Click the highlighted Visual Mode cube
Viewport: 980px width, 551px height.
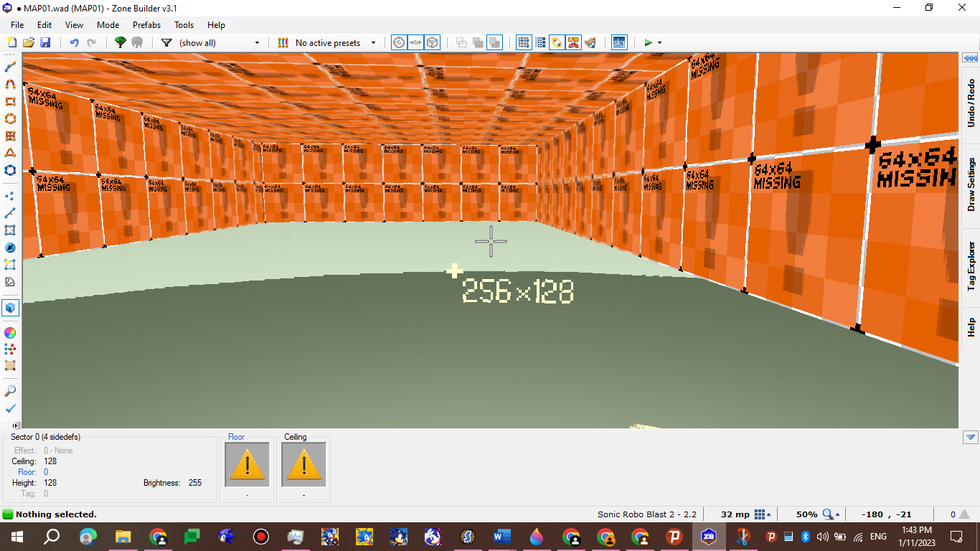10,307
